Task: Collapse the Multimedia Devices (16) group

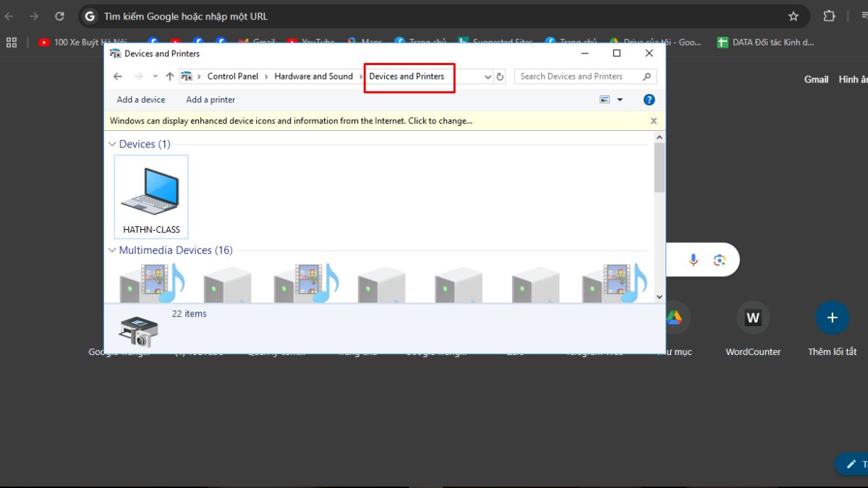Action: pyautogui.click(x=112, y=250)
